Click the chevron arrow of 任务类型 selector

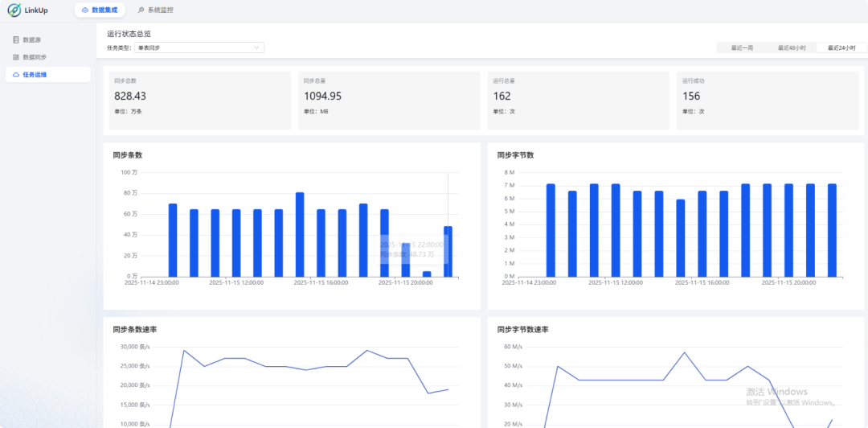(x=256, y=47)
